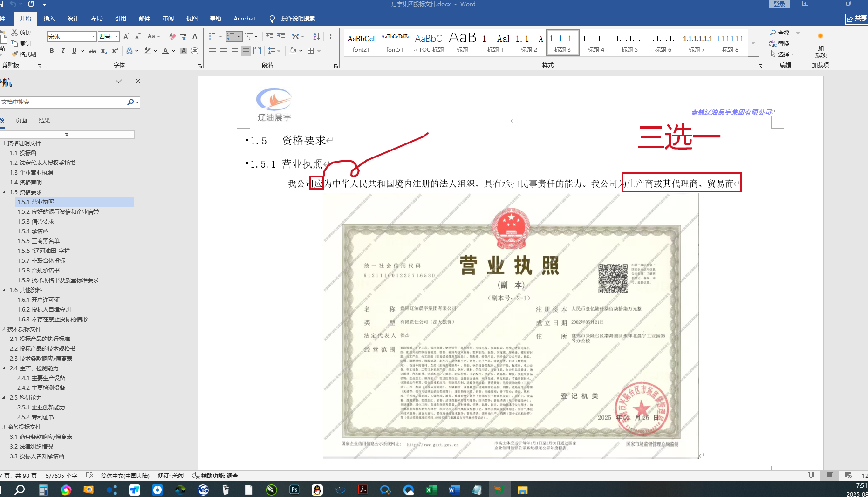Image resolution: width=868 pixels, height=497 pixels.
Task: Click the navigation pane search field
Action: [x=63, y=102]
